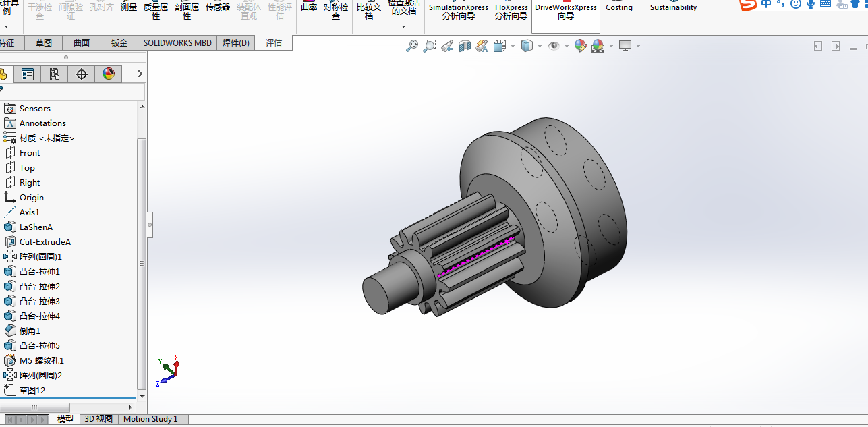Open the PropertyManager tab icon
The image size is (868, 427).
click(x=28, y=74)
